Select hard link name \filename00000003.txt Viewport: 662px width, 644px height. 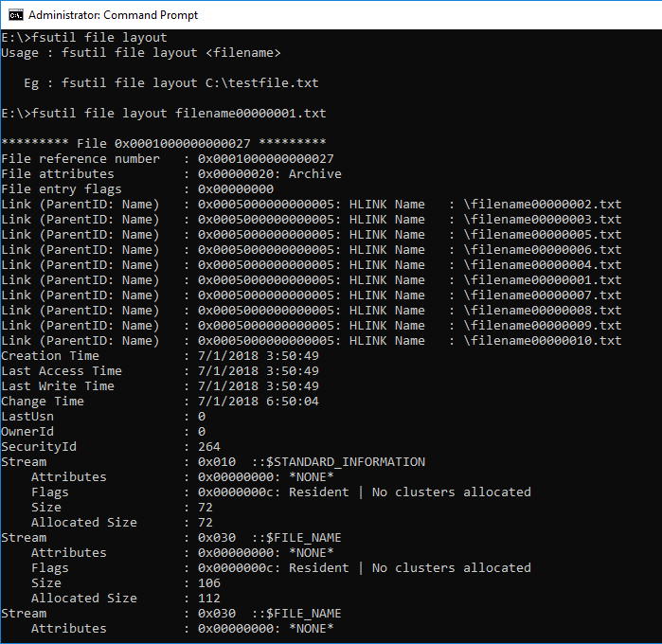tap(543, 220)
